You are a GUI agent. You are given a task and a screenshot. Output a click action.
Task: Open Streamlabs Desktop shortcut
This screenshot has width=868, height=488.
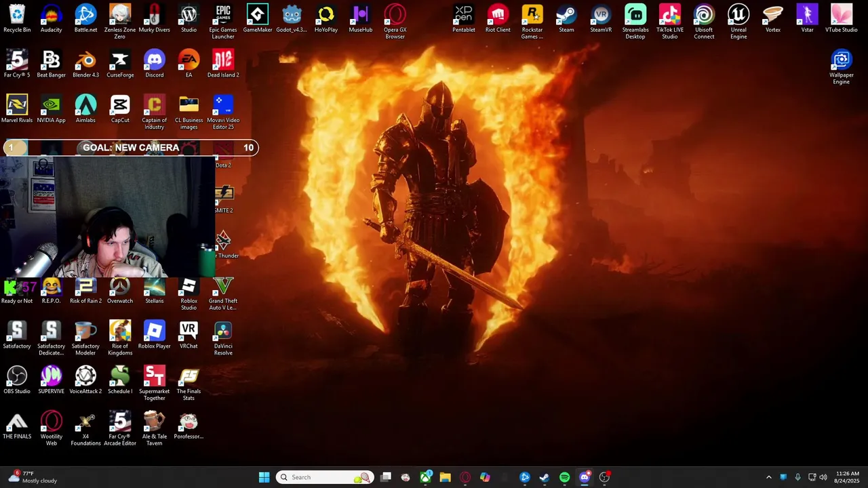click(x=635, y=22)
